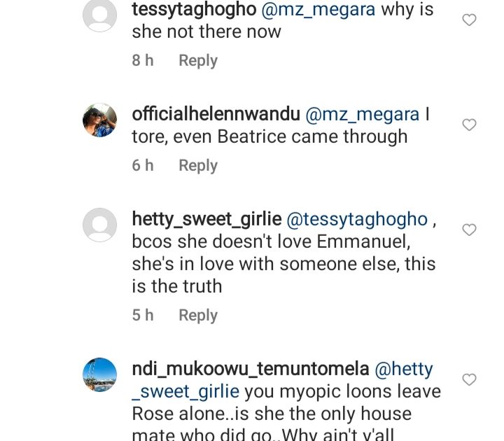504x441 pixels.
Task: Tap the heart on hetty_sweet_girlie's comment
Action: click(470, 230)
